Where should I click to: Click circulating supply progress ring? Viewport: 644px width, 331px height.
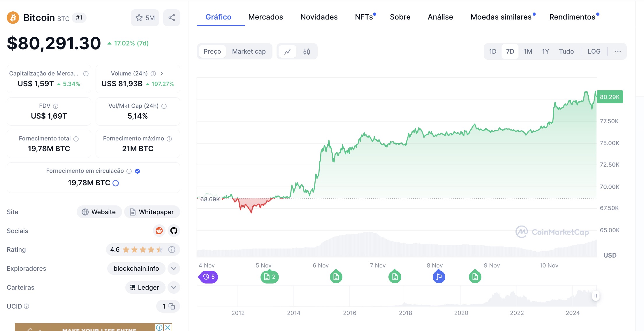(116, 183)
